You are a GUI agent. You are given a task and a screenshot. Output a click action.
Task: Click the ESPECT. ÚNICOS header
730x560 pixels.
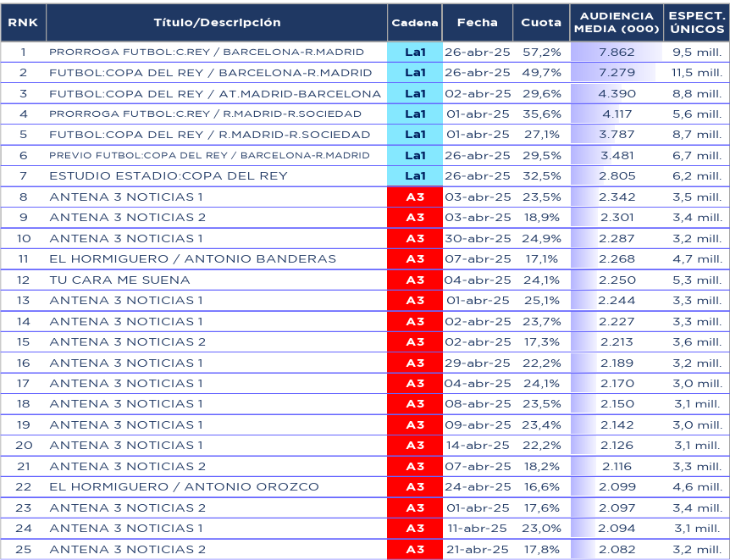tap(696, 22)
